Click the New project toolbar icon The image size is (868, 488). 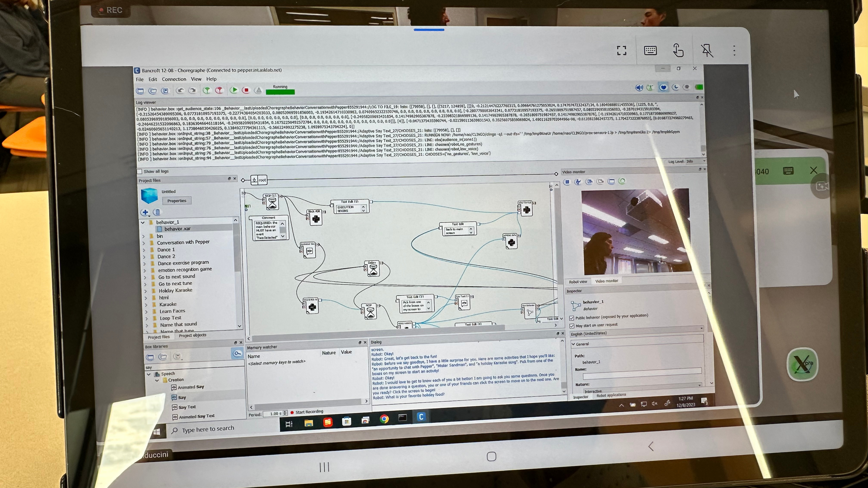point(140,91)
